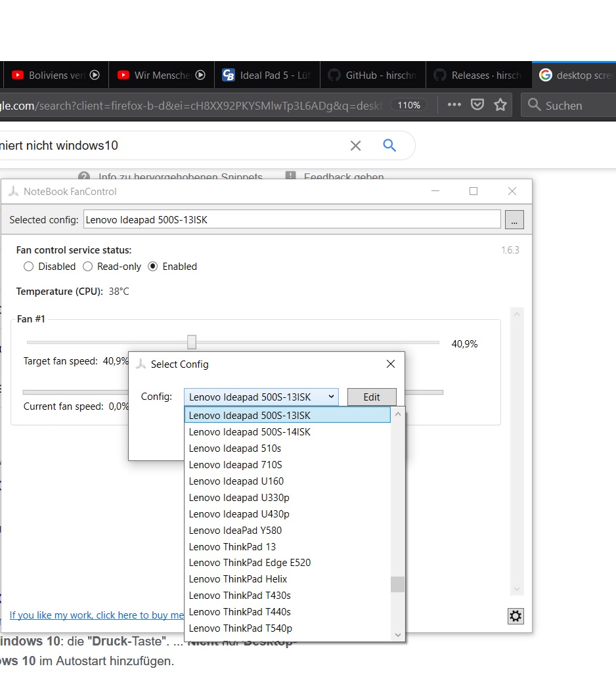Open the buy me a beer donation link

click(97, 615)
